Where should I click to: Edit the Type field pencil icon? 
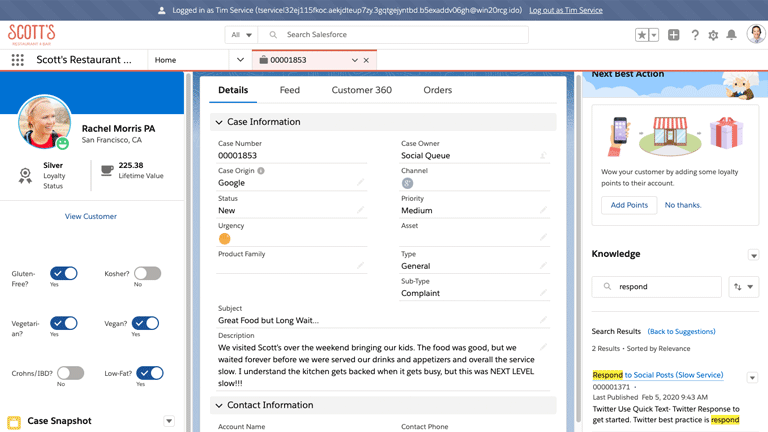pos(543,265)
